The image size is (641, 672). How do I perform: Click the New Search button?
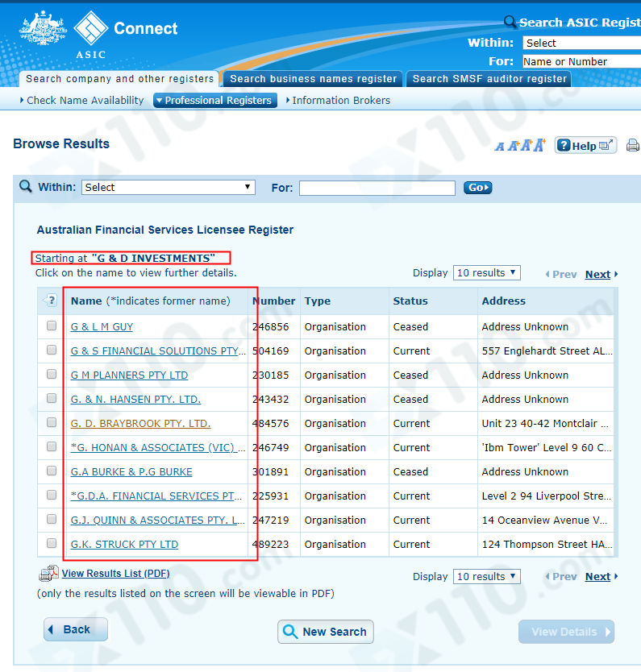326,632
